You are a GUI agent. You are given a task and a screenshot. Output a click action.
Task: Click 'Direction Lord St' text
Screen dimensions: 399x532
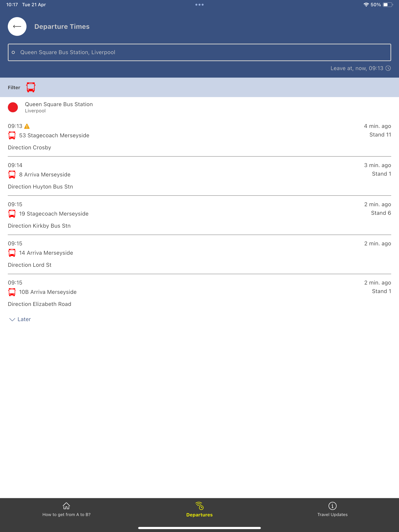click(x=30, y=265)
